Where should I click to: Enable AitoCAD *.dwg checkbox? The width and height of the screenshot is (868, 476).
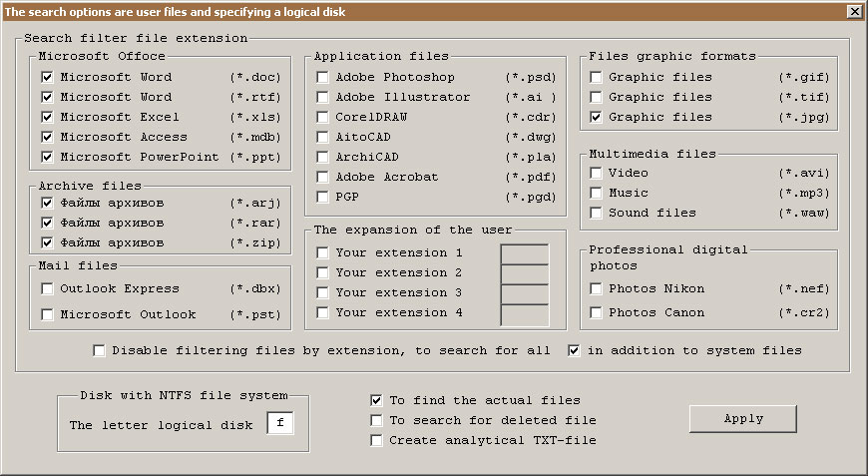[322, 137]
